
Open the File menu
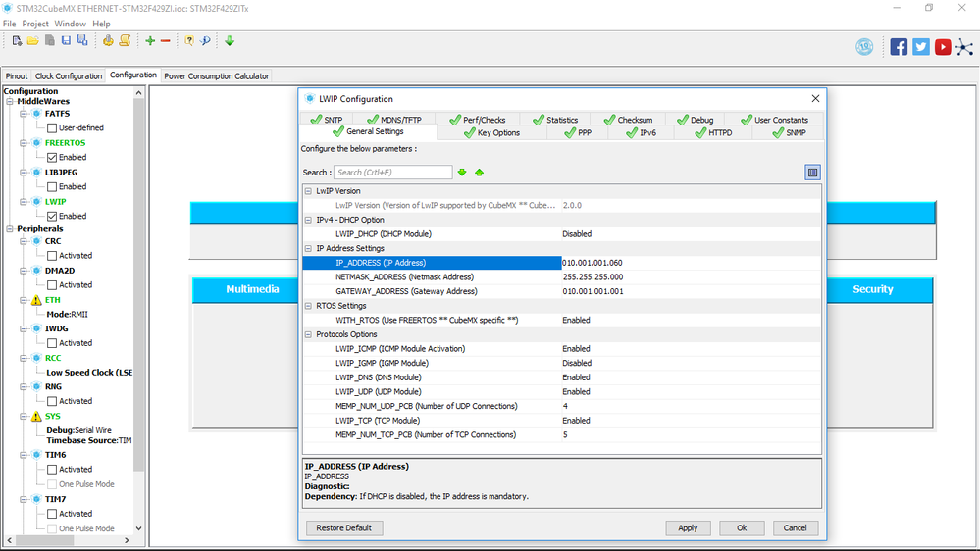click(x=10, y=24)
